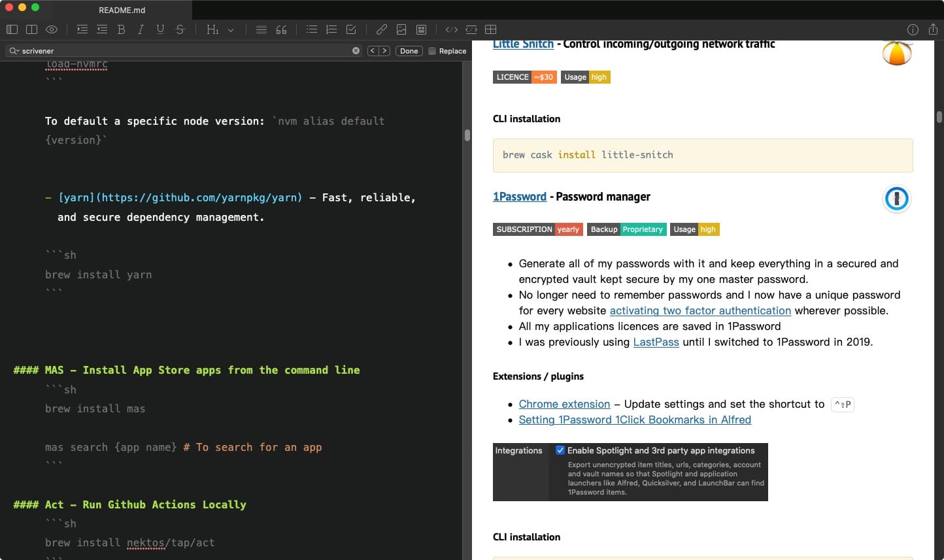Viewport: 944px width, 560px height.
Task: Insert a blockquote with the quotes icon
Action: [x=282, y=29]
